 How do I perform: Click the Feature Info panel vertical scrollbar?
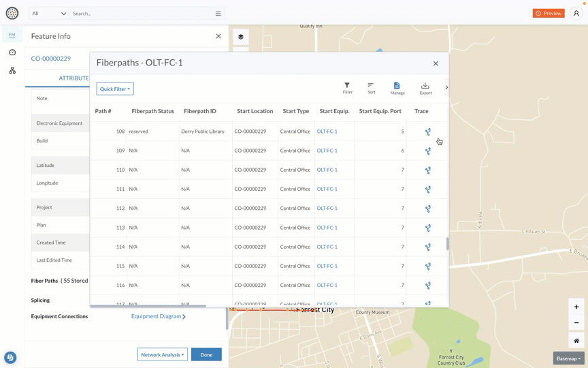[227, 319]
